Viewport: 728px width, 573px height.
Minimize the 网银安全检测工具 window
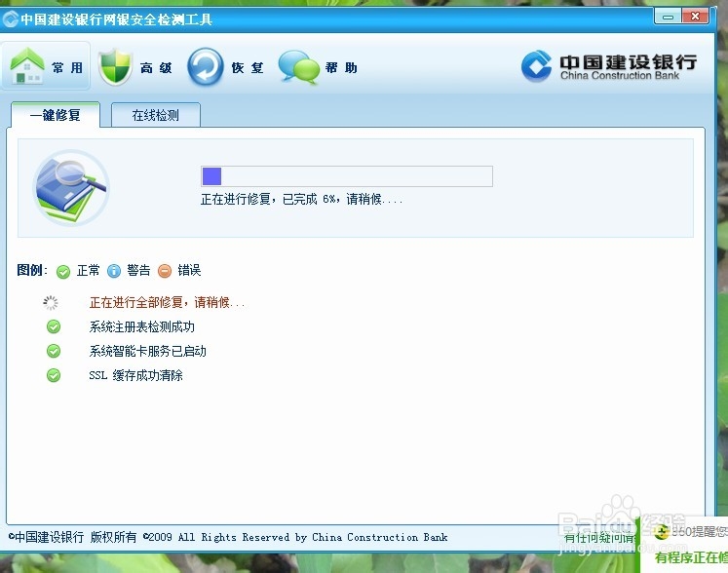[668, 17]
